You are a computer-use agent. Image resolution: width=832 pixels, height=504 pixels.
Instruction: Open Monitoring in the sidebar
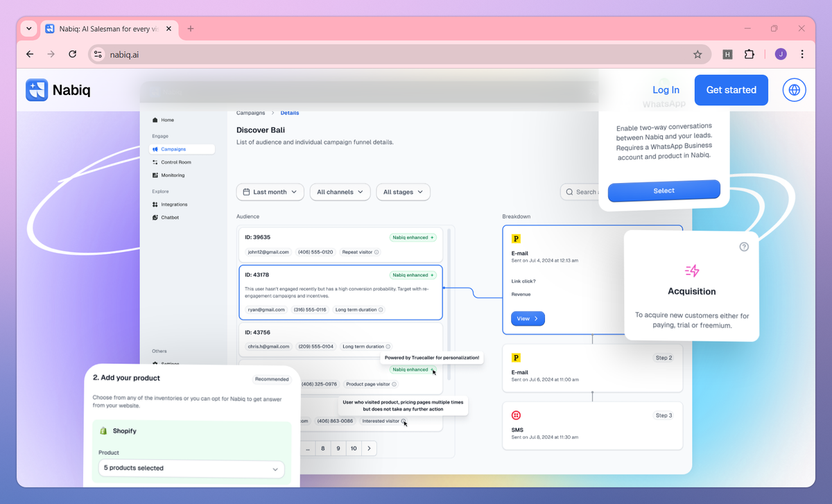(x=168, y=175)
